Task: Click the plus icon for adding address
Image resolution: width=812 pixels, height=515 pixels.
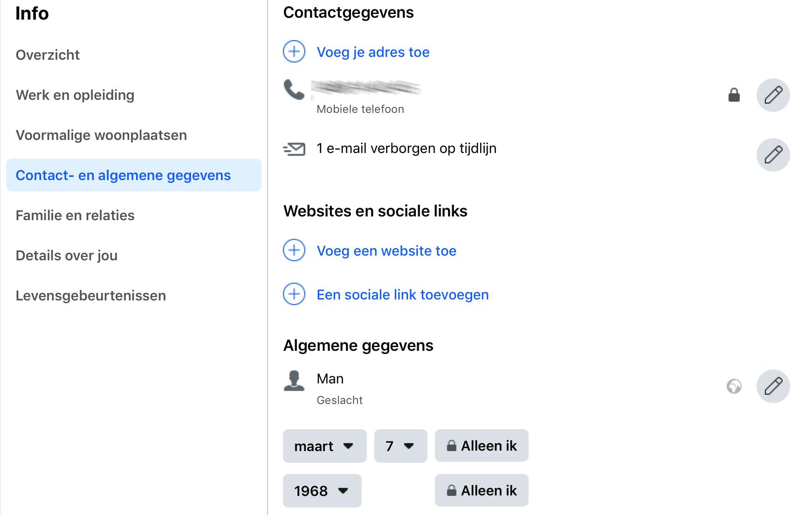Action: pyautogui.click(x=294, y=51)
